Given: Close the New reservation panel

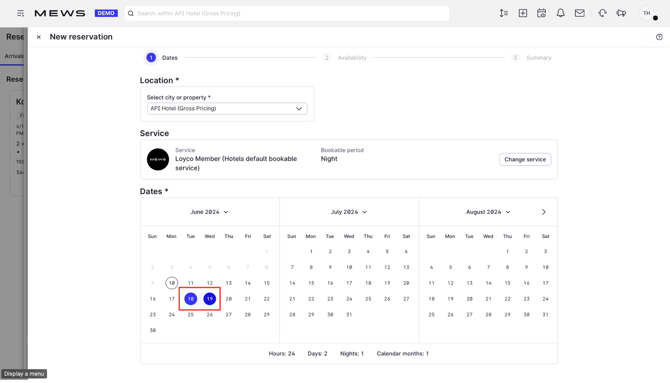Looking at the screenshot, I should click(x=38, y=37).
